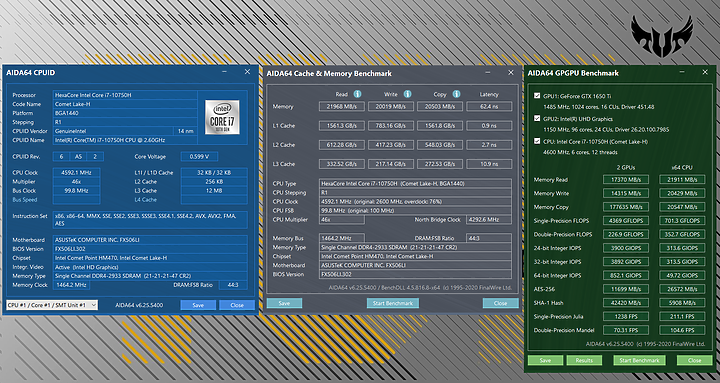Click Multiplier value 46x in CPUID window
This screenshot has height=383, width=720.
click(76, 182)
